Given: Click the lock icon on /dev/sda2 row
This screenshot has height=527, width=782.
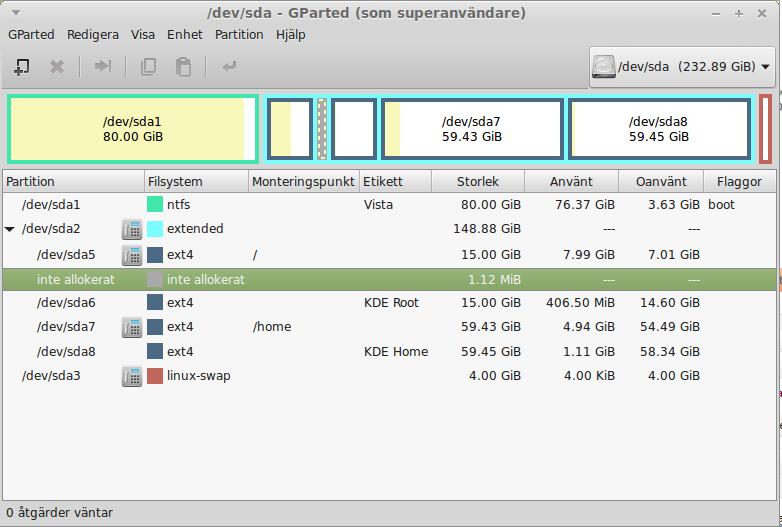Looking at the screenshot, I should tap(132, 229).
